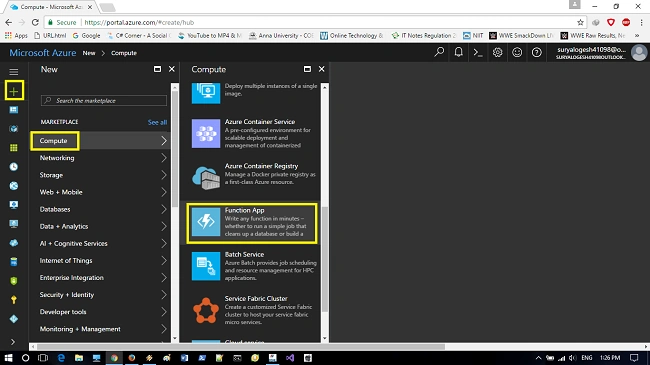Expand the Internet of Things chevron
The height and width of the screenshot is (365, 650).
click(x=164, y=260)
